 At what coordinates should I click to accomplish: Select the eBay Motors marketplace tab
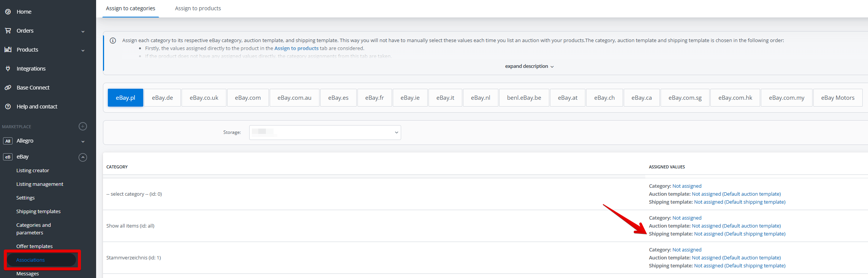(837, 98)
